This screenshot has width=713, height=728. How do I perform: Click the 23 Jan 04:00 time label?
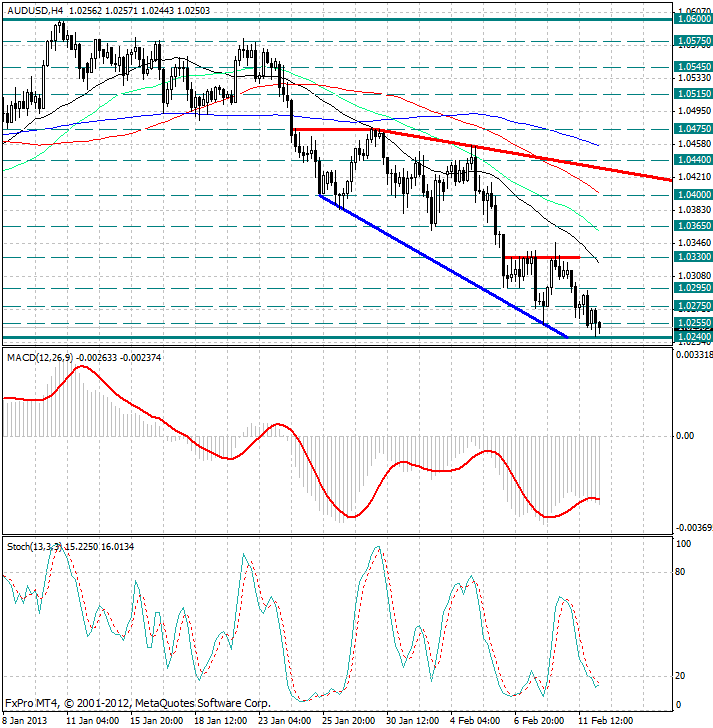click(x=284, y=720)
